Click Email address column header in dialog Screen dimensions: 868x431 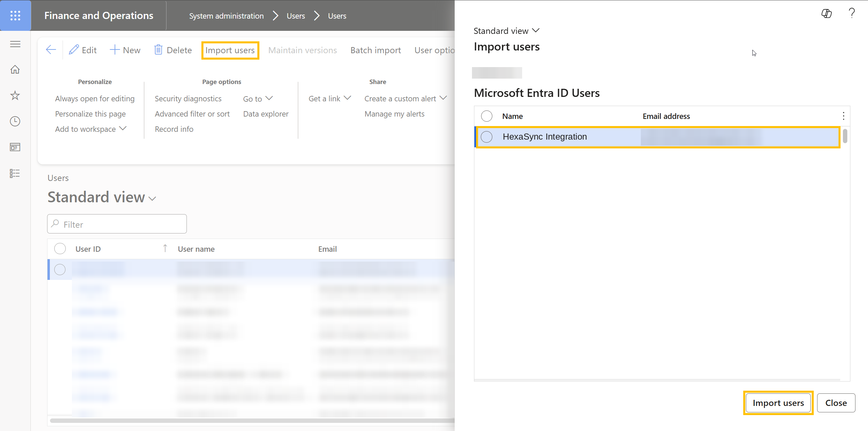[x=666, y=116]
